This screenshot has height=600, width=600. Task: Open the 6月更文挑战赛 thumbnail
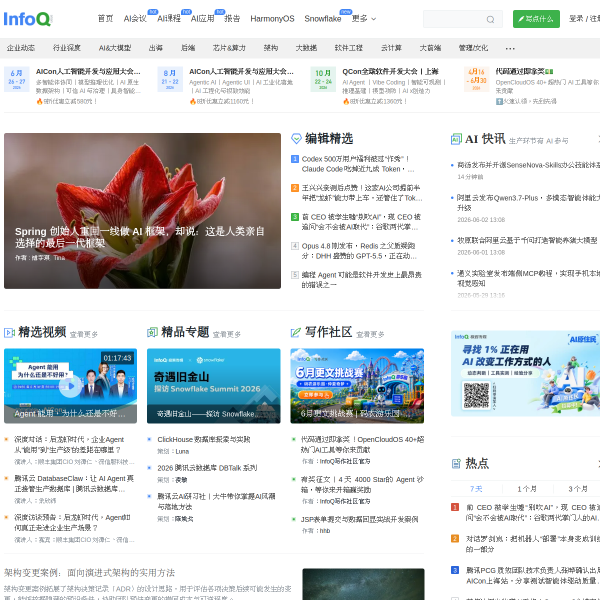point(357,386)
